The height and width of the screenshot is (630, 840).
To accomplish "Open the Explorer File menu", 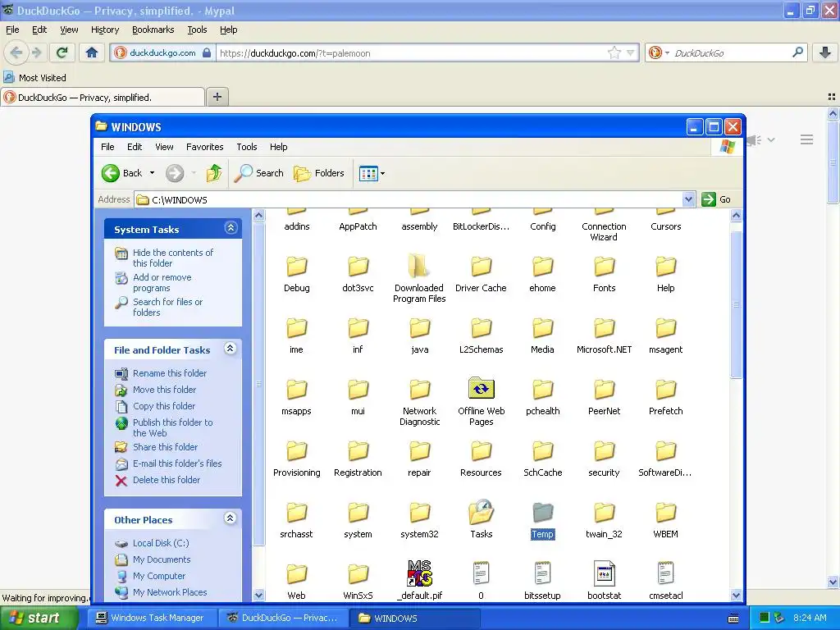I will [107, 147].
